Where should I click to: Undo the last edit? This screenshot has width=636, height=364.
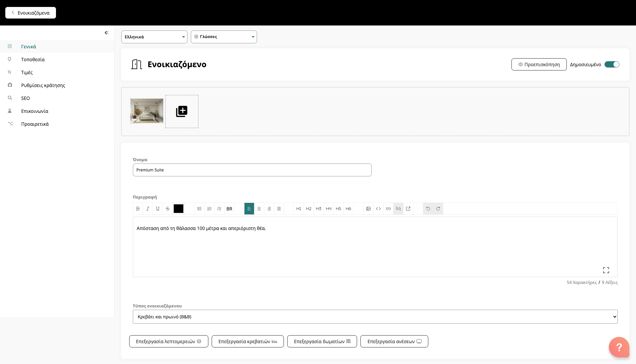(x=428, y=209)
